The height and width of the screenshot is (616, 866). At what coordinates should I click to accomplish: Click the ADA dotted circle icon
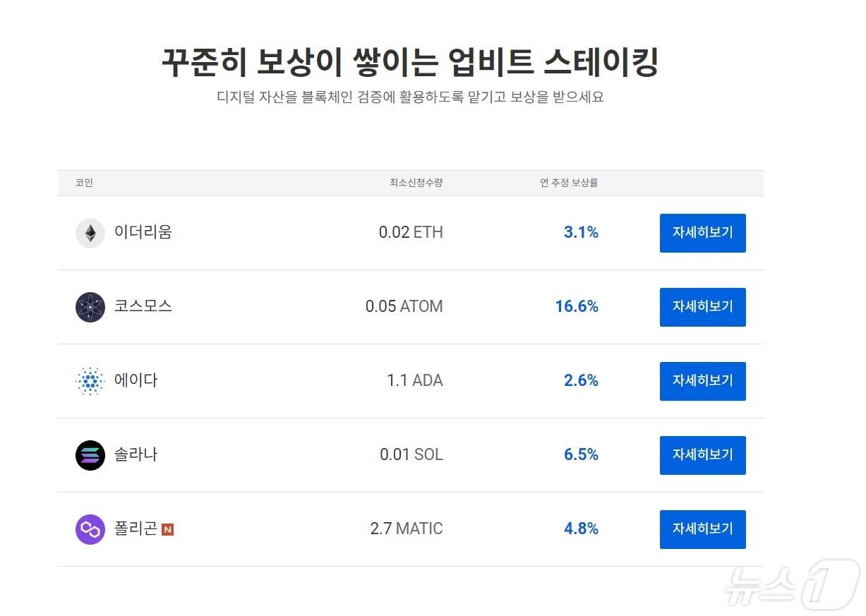pyautogui.click(x=90, y=381)
